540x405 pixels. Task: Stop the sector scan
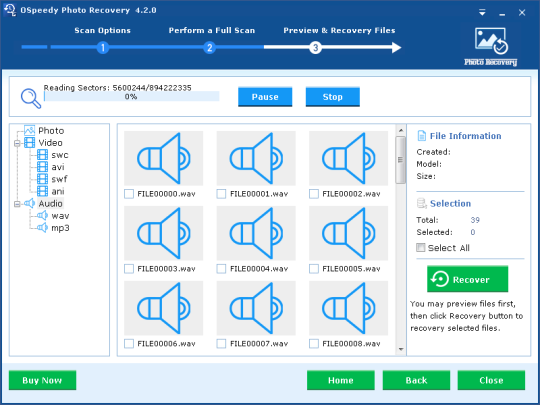pos(333,97)
